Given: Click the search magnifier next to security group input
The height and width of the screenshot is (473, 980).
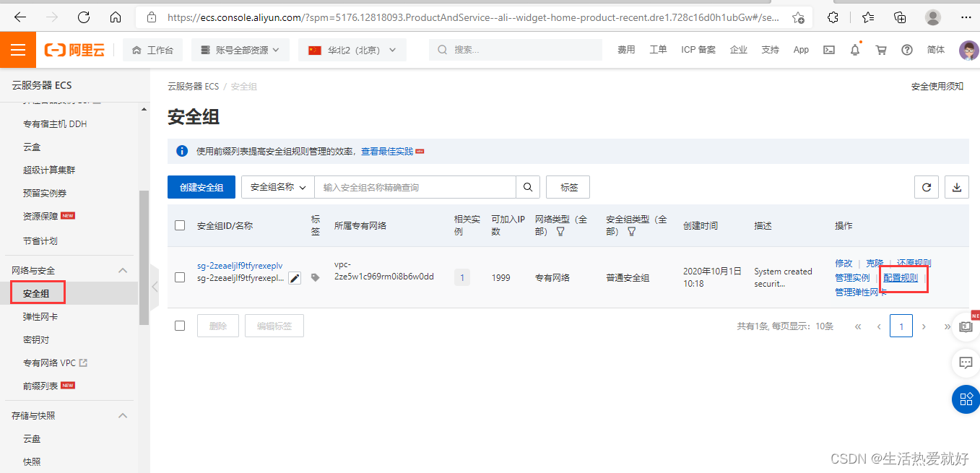Looking at the screenshot, I should pos(528,187).
